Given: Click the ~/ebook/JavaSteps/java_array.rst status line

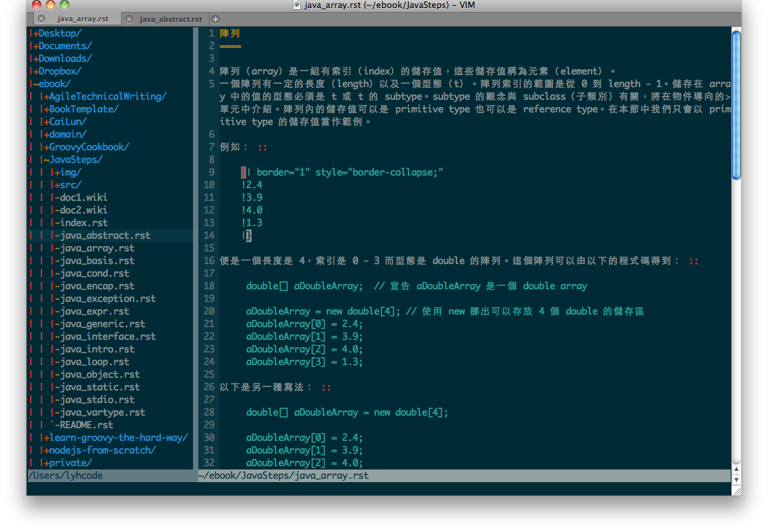Looking at the screenshot, I should (465, 475).
